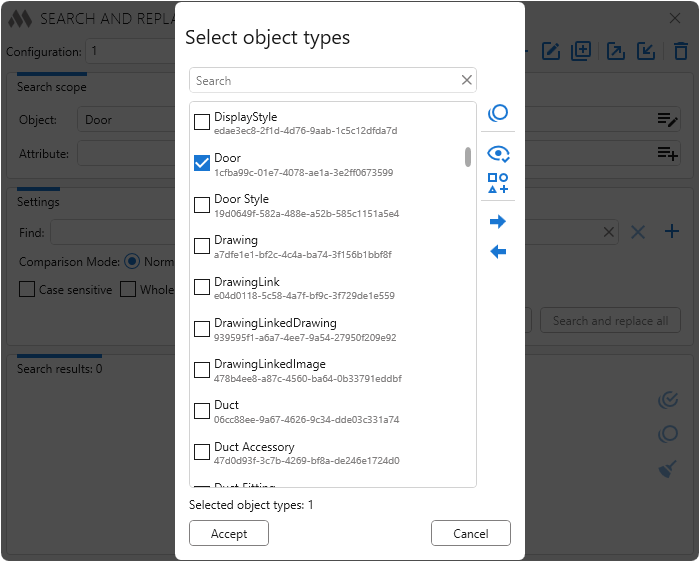This screenshot has height=561, width=700.
Task: Check the DrawingLinkedImage checkbox
Action: [202, 371]
